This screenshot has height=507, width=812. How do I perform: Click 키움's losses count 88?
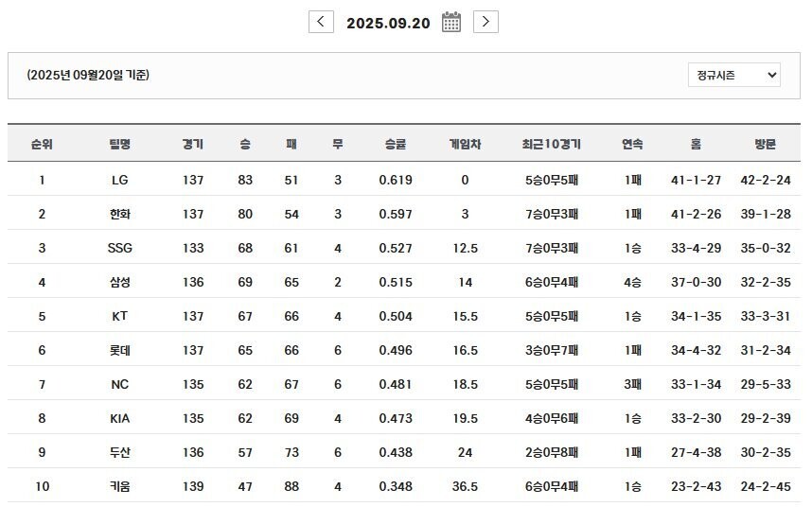291,486
